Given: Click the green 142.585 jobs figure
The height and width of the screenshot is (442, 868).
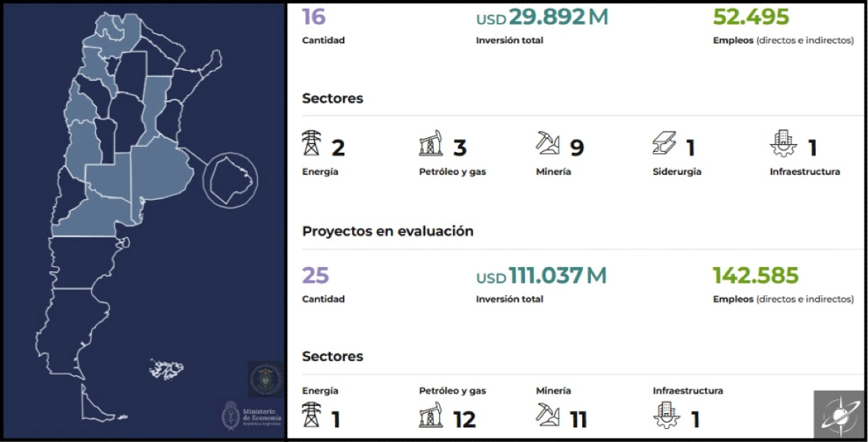Looking at the screenshot, I should [756, 276].
